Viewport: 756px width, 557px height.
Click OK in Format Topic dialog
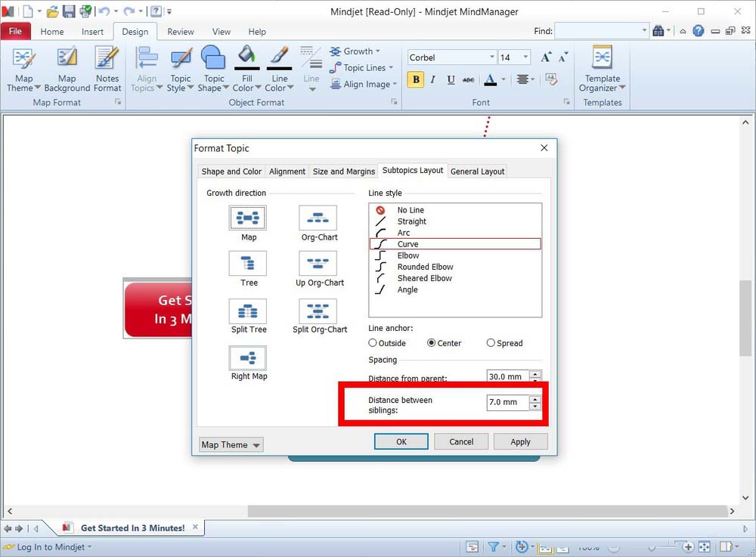(x=401, y=441)
